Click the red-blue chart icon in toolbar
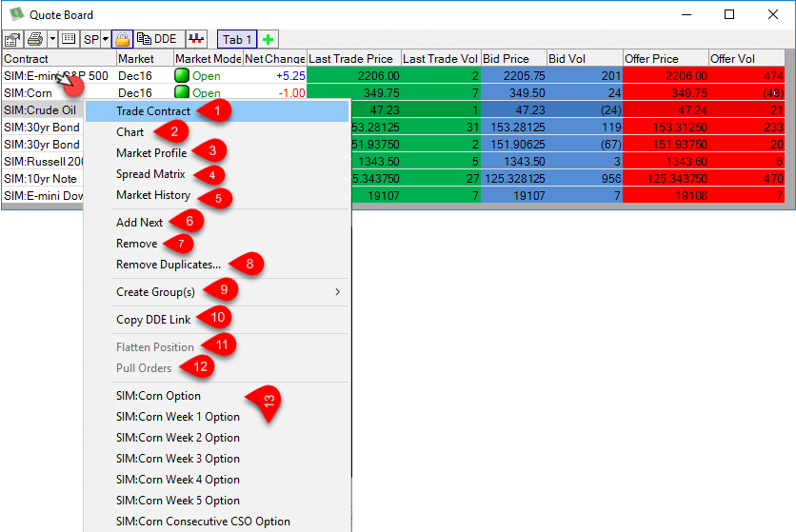The width and height of the screenshot is (796, 532). pos(197,40)
